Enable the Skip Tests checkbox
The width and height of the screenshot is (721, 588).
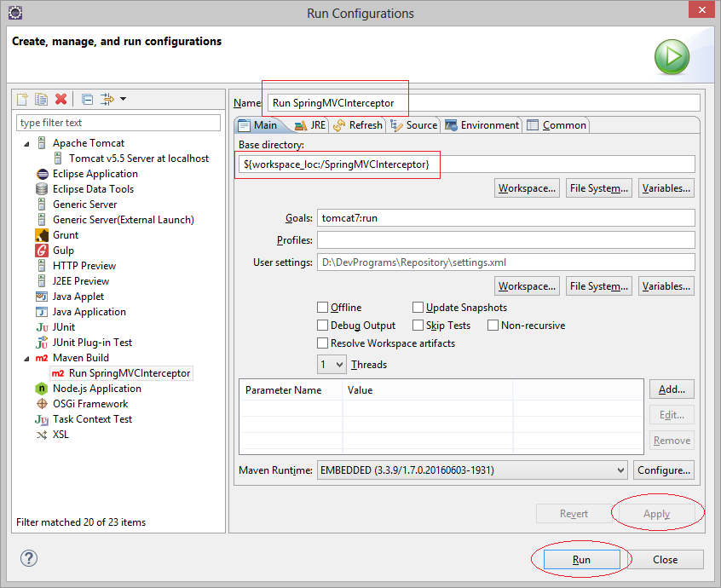(x=418, y=325)
